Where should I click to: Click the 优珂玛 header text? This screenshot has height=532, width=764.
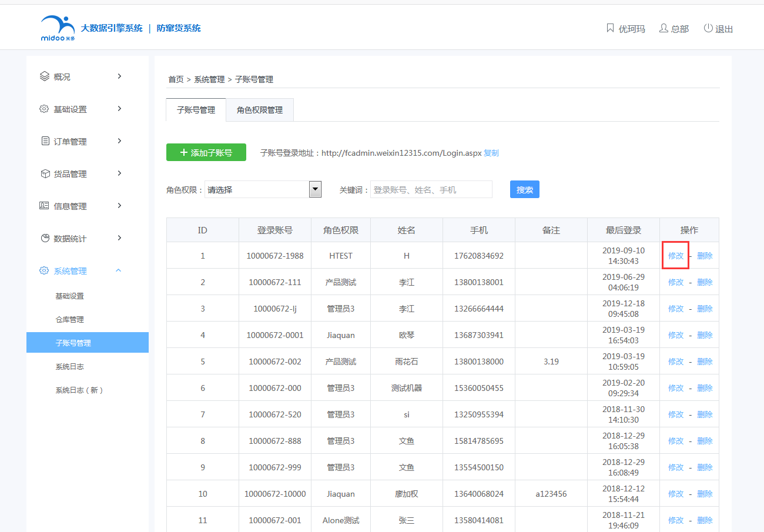pyautogui.click(x=632, y=29)
